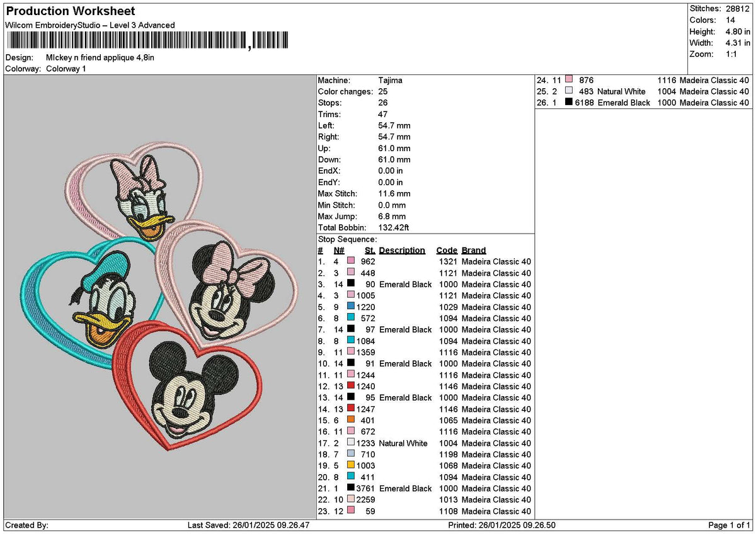This screenshot has width=756, height=534.
Task: Pick the white swatch in stop 25
Action: (x=569, y=91)
